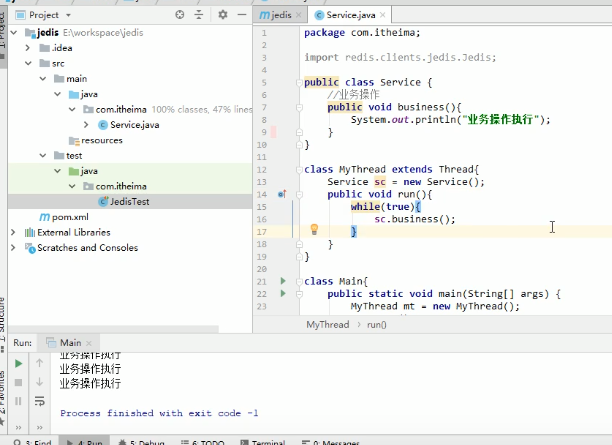
Task: Collapse the test folder
Action: (x=43, y=155)
